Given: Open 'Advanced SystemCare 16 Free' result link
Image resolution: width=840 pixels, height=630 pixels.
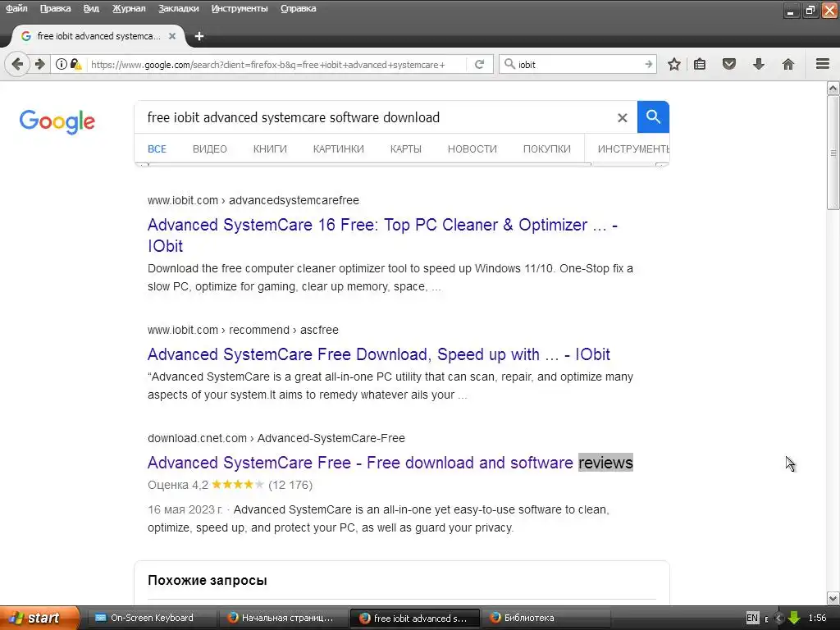Looking at the screenshot, I should coord(382,235).
